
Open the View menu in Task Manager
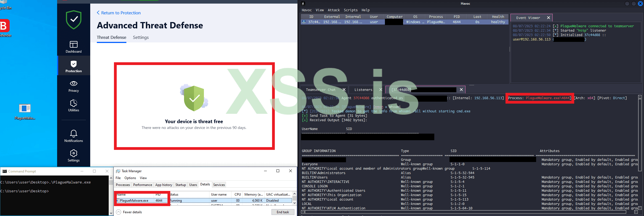pyautogui.click(x=143, y=178)
